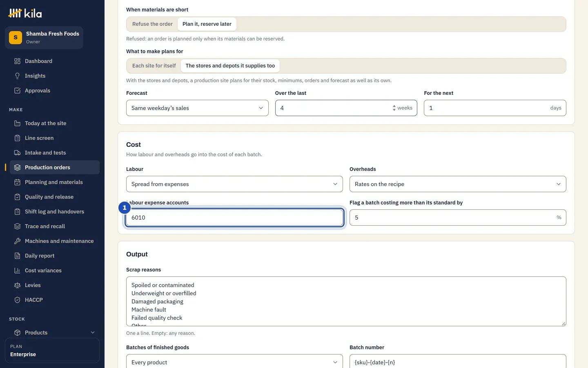Expand the Products sidebar section
588x368 pixels.
coord(55,333)
